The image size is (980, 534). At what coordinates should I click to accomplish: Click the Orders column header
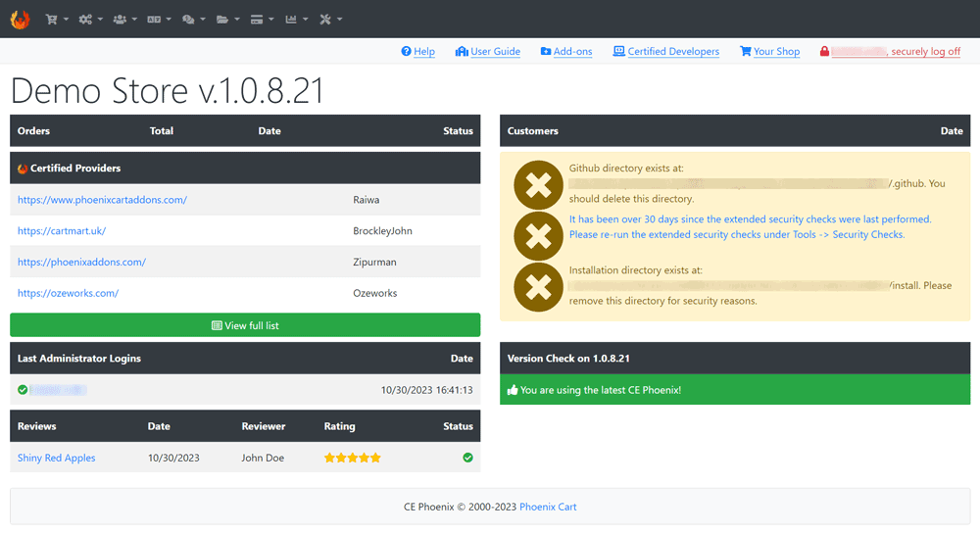[x=33, y=131]
